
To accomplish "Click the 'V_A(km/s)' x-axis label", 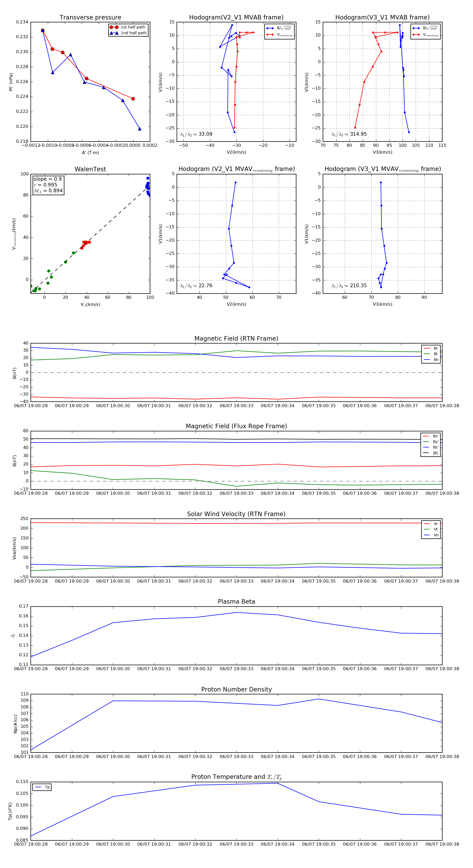I will click(x=90, y=305).
